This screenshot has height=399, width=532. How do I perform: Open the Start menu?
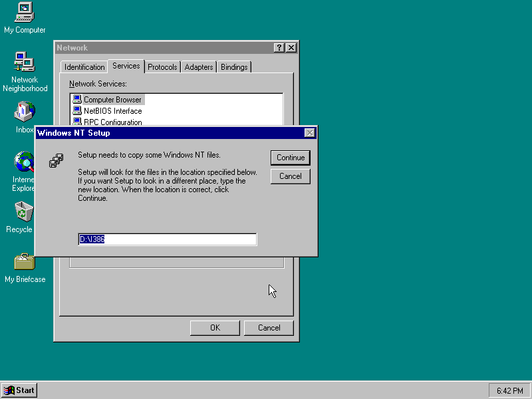pyautogui.click(x=19, y=390)
